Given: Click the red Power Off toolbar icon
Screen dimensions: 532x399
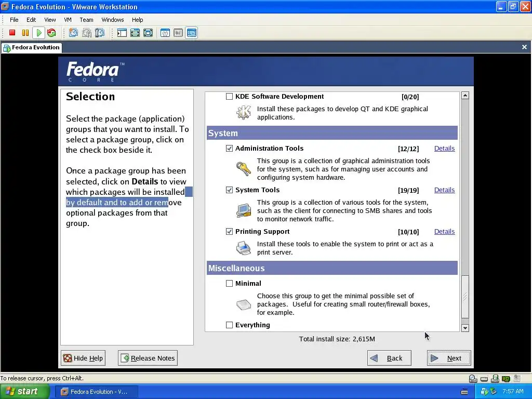Looking at the screenshot, I should click(x=12, y=33).
